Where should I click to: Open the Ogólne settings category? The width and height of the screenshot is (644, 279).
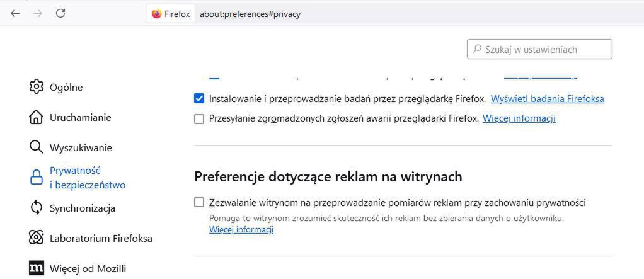[66, 87]
